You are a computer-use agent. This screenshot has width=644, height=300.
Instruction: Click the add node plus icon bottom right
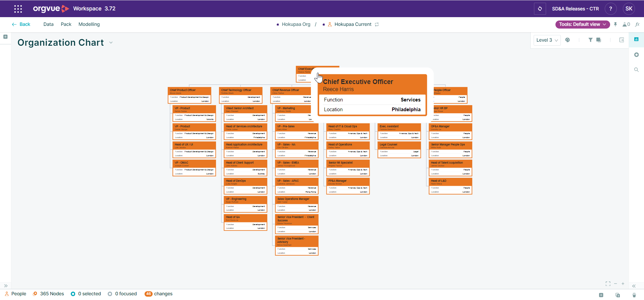601,295
